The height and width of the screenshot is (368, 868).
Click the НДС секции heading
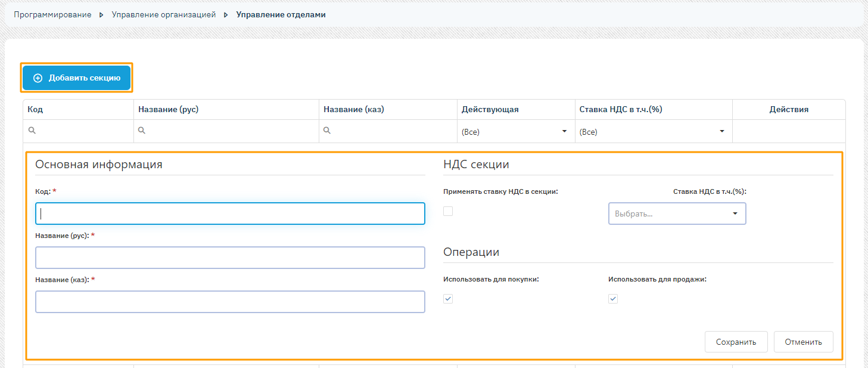tap(476, 165)
